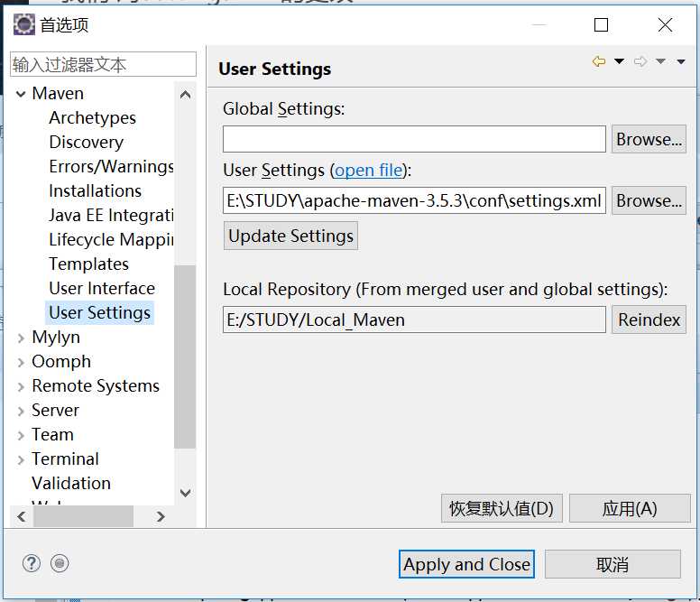The width and height of the screenshot is (700, 602).
Task: Click the tree scroll down arrow
Action: click(185, 493)
